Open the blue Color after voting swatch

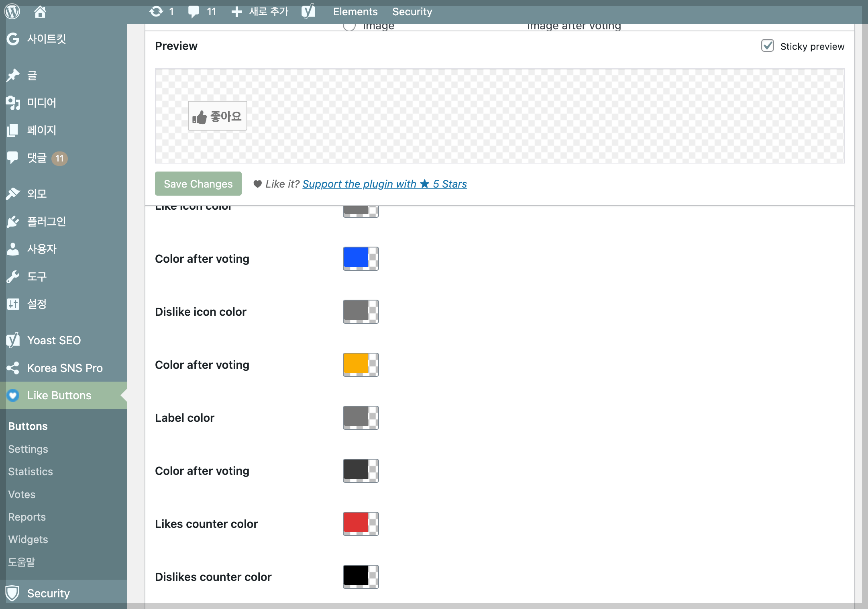tap(360, 258)
